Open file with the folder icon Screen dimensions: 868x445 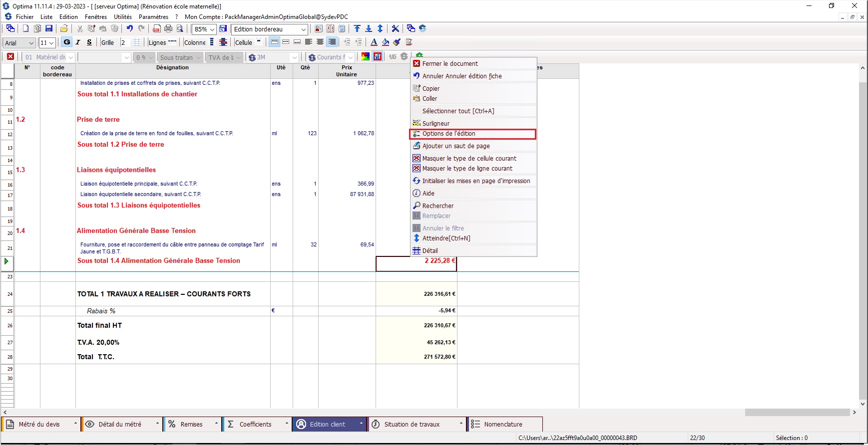click(64, 28)
